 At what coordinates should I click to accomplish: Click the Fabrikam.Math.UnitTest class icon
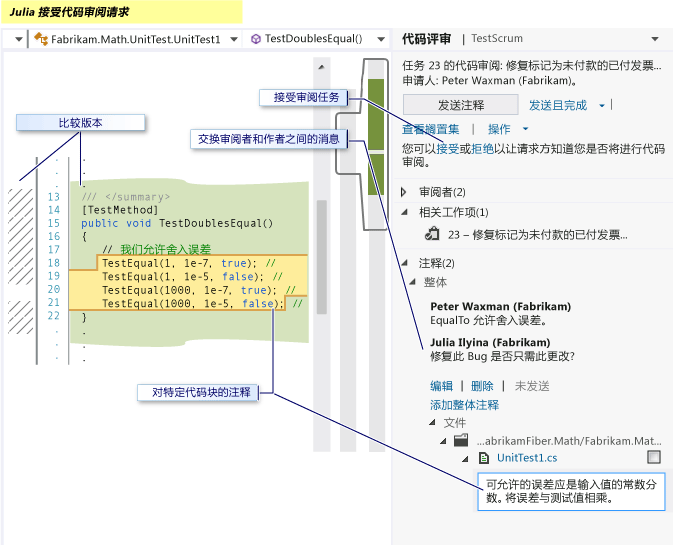tap(41, 39)
